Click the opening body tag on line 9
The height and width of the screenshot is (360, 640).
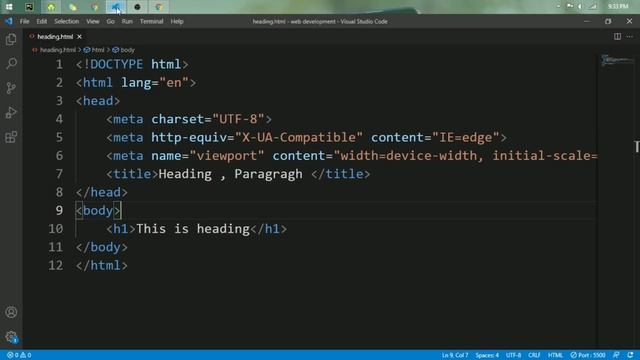point(98,211)
